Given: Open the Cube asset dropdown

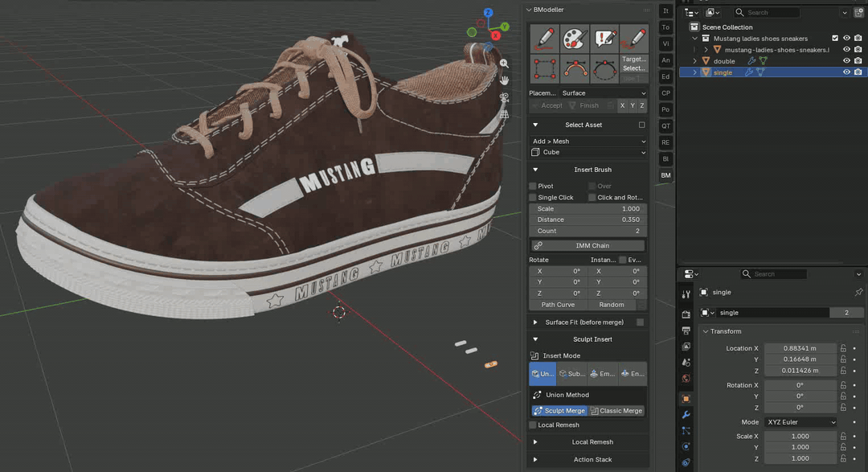Looking at the screenshot, I should click(x=588, y=152).
